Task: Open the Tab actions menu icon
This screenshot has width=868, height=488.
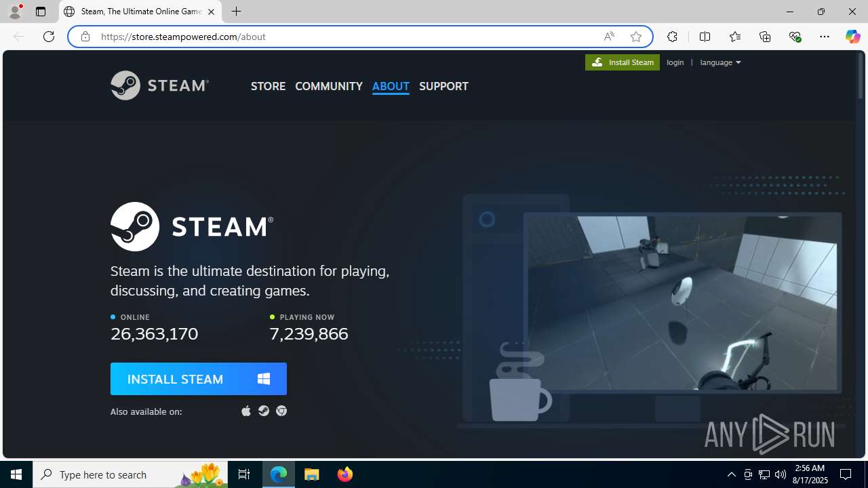Action: [41, 12]
